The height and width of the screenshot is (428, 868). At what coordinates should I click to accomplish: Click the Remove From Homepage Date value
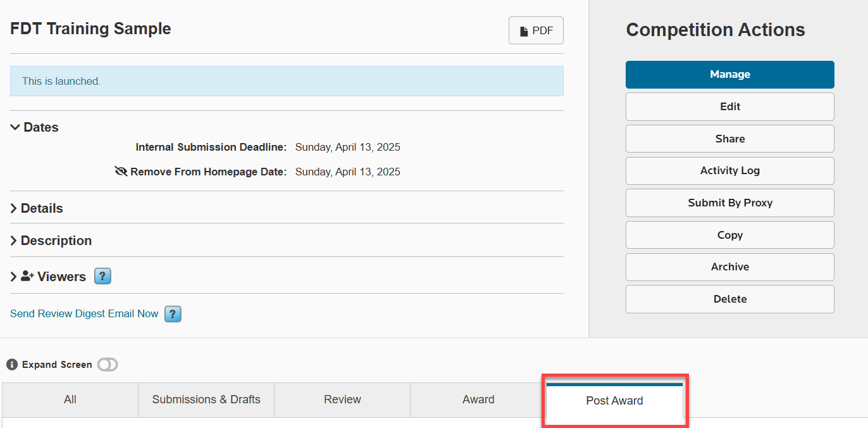pos(348,172)
